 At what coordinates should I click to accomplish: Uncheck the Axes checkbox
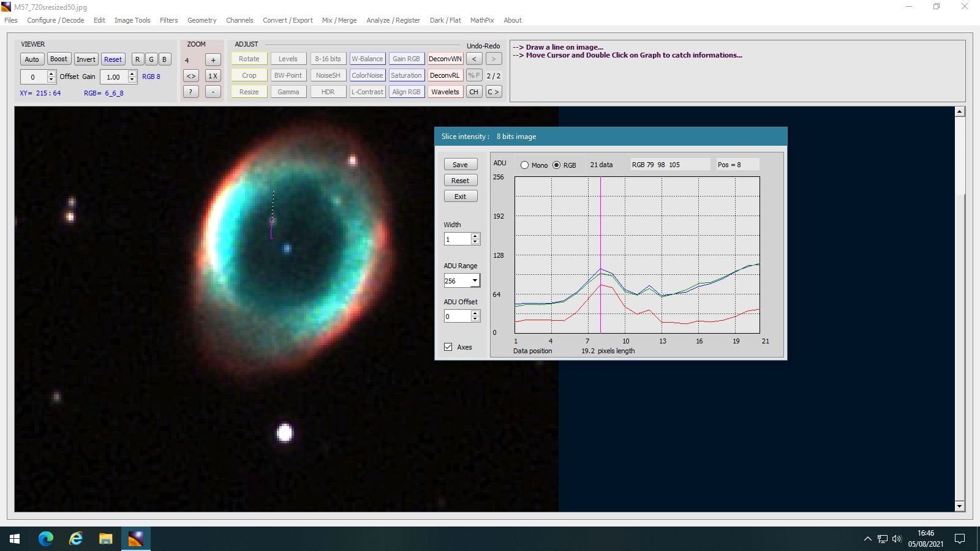pos(448,347)
